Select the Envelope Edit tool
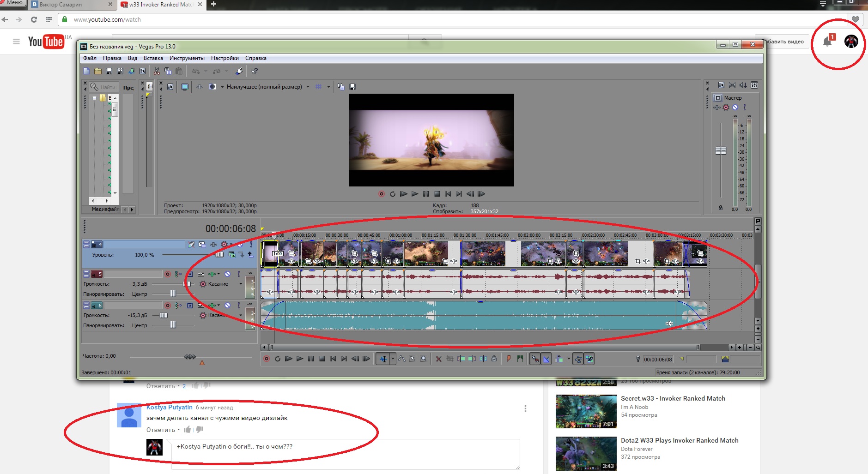Screen dimensions: 868x474 [x=402, y=359]
